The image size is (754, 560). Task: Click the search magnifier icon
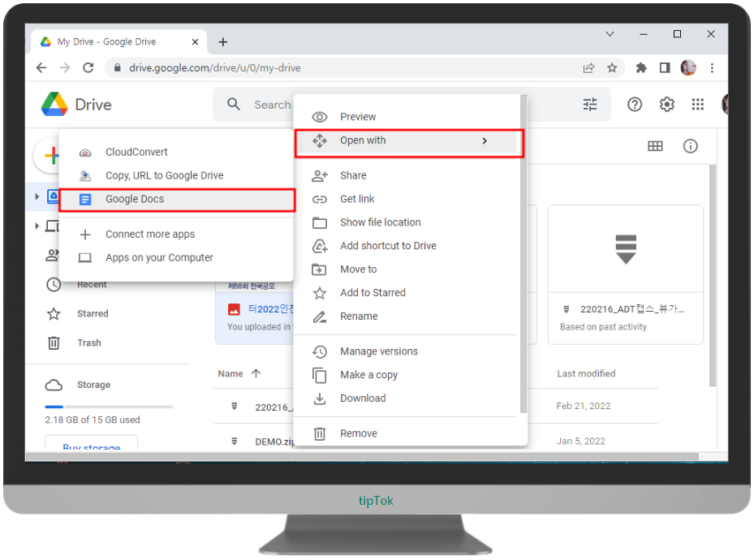234,105
